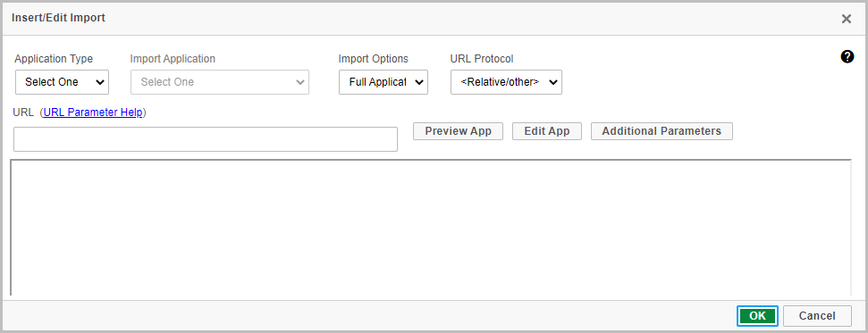The image size is (868, 333).
Task: Open the help question mark icon
Action: click(x=847, y=56)
